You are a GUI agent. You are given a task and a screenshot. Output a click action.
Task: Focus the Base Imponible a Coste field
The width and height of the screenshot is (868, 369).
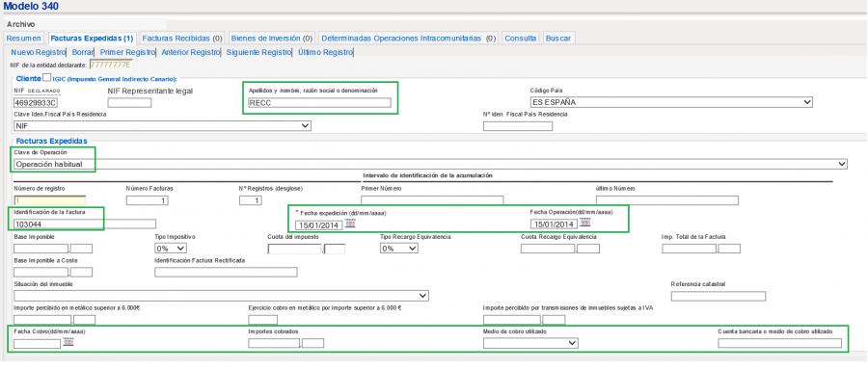tap(41, 273)
